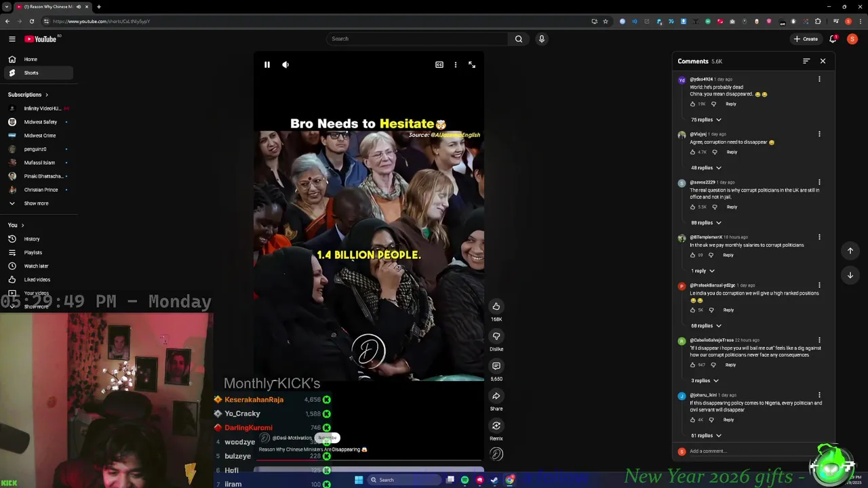
Task: Click the Windows taskbar Search box
Action: tap(404, 480)
